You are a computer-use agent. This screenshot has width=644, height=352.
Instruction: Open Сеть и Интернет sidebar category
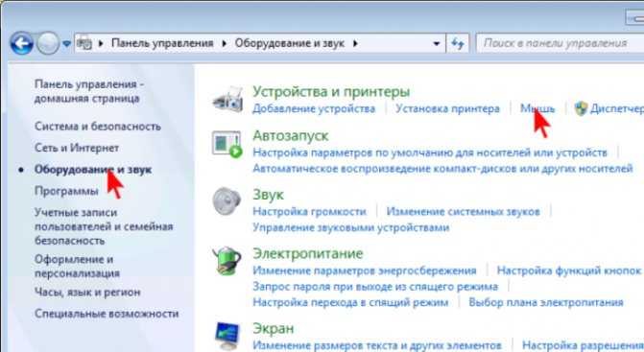point(77,148)
